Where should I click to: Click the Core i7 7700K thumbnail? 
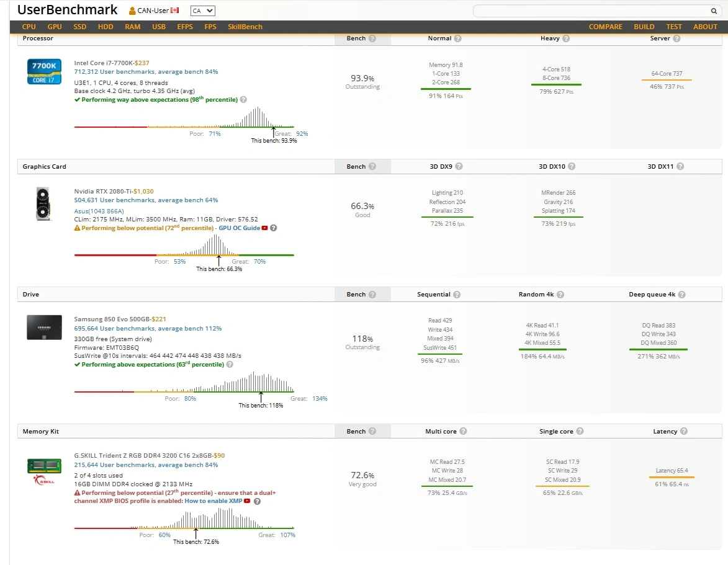[x=44, y=71]
